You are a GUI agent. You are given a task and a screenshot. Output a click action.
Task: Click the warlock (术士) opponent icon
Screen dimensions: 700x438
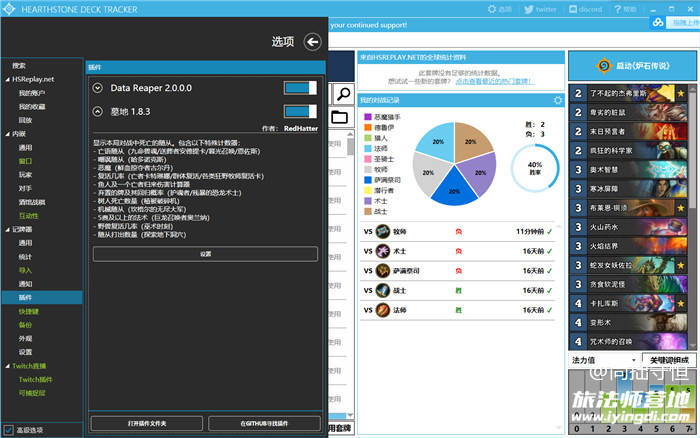[383, 251]
